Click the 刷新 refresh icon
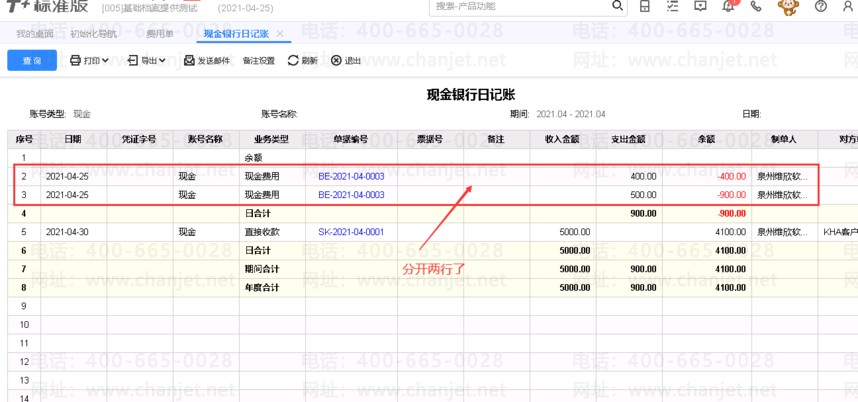 click(293, 61)
